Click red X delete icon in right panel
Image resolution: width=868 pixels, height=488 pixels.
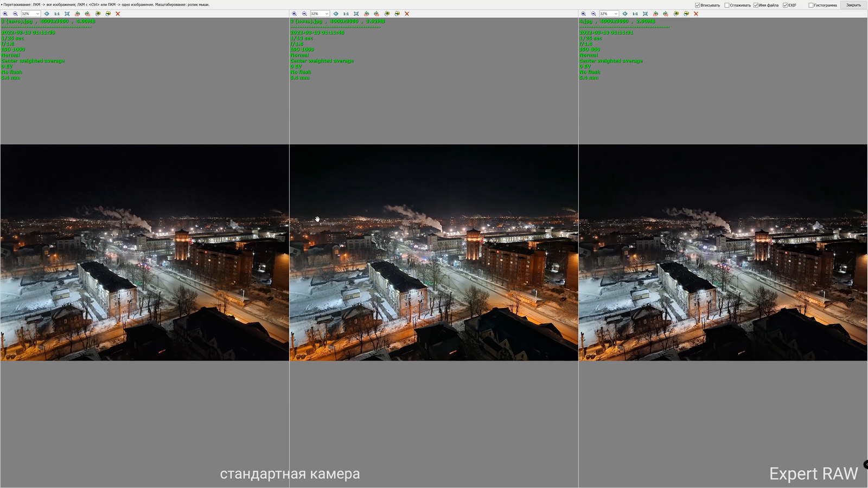(x=696, y=14)
